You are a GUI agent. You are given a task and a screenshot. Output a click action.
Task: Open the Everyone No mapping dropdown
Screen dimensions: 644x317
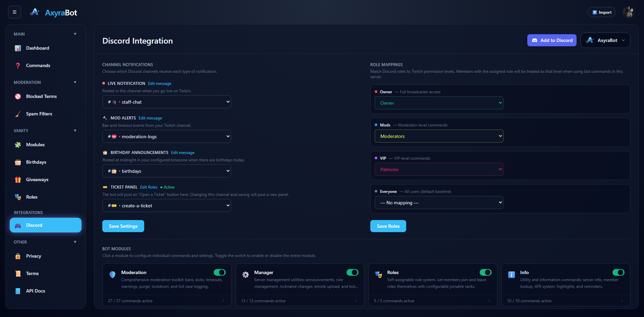[439, 203]
